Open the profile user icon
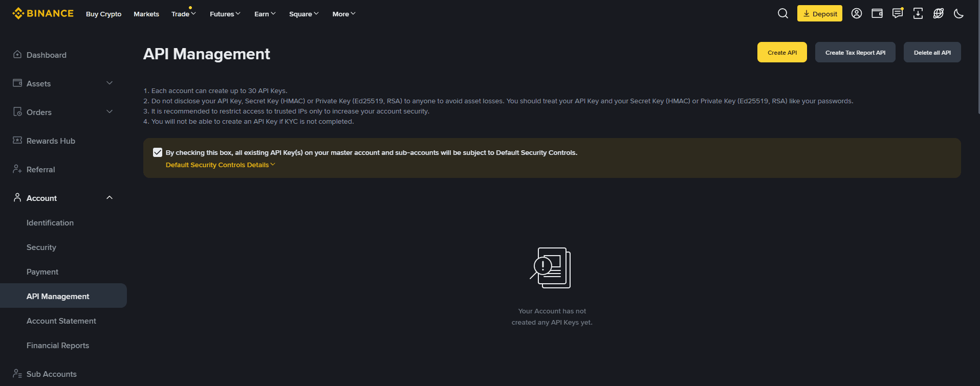Screen dimensions: 980x386 click(857, 13)
